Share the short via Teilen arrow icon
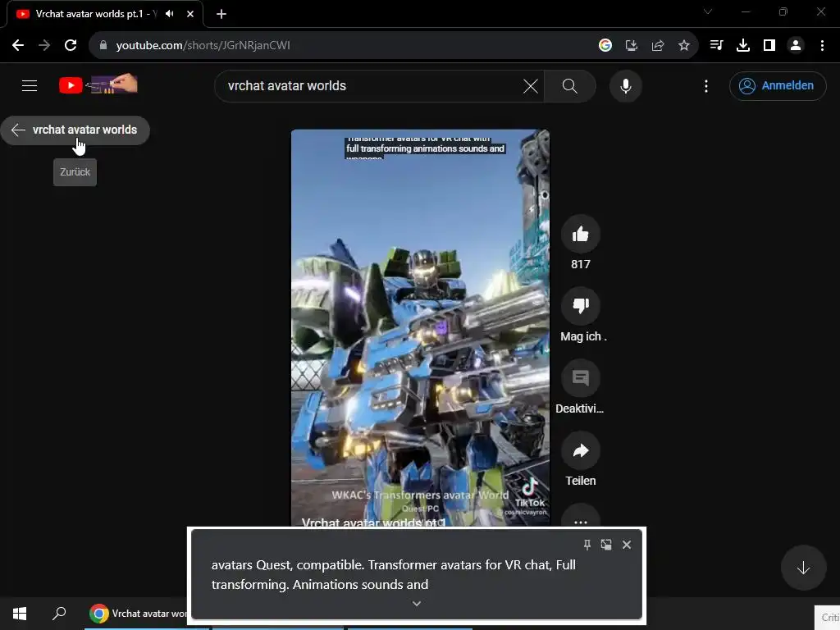 [x=580, y=450]
